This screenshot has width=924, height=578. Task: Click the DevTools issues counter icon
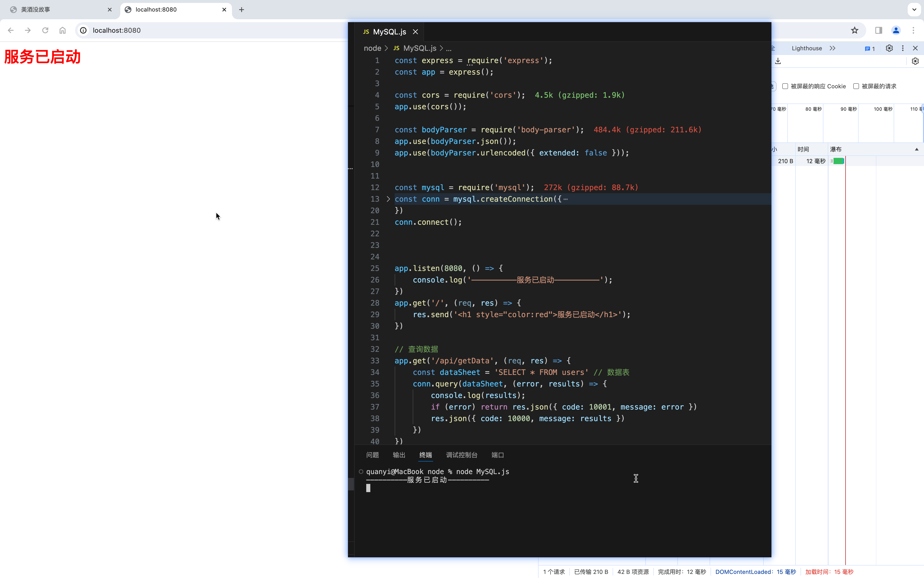coord(870,49)
